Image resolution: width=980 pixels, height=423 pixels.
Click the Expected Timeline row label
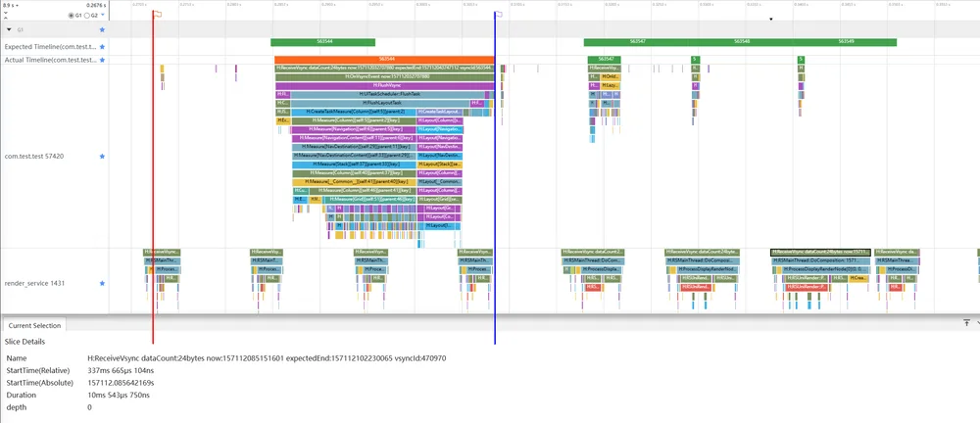point(51,47)
